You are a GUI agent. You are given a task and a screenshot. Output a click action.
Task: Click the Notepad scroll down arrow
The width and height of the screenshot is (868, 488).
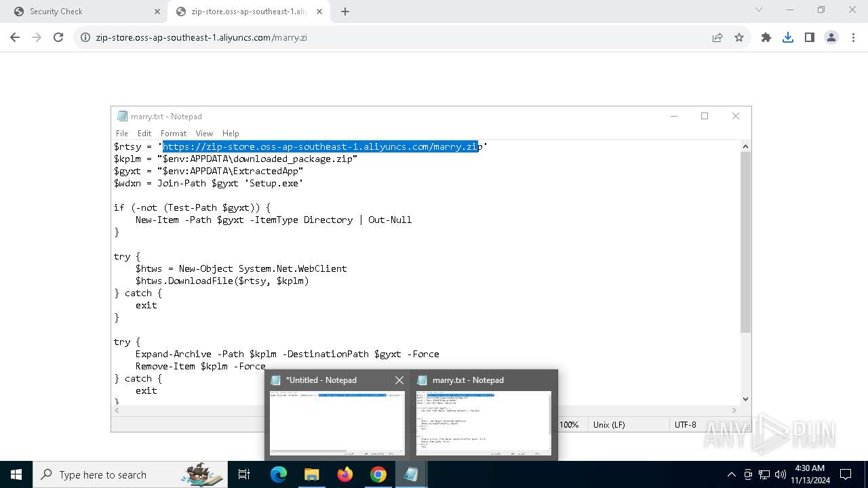tap(745, 399)
